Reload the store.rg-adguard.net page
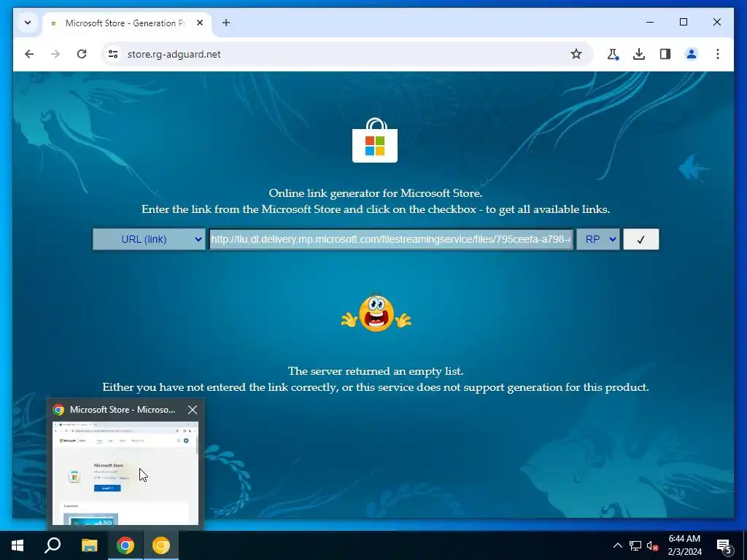747x560 pixels. pyautogui.click(x=82, y=54)
